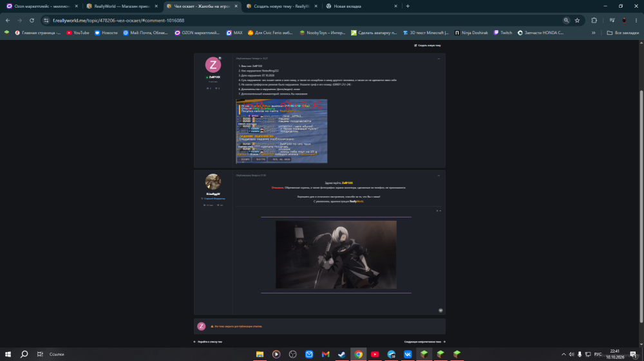Open the notifications center icon
This screenshot has width=644, height=361.
(x=634, y=354)
